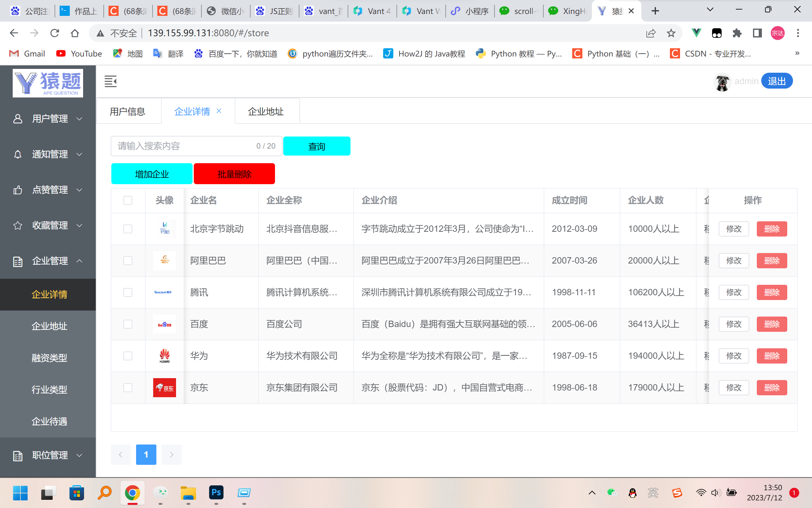Check the 北京字节跳动 row checkbox
This screenshot has height=508, width=812.
click(128, 229)
